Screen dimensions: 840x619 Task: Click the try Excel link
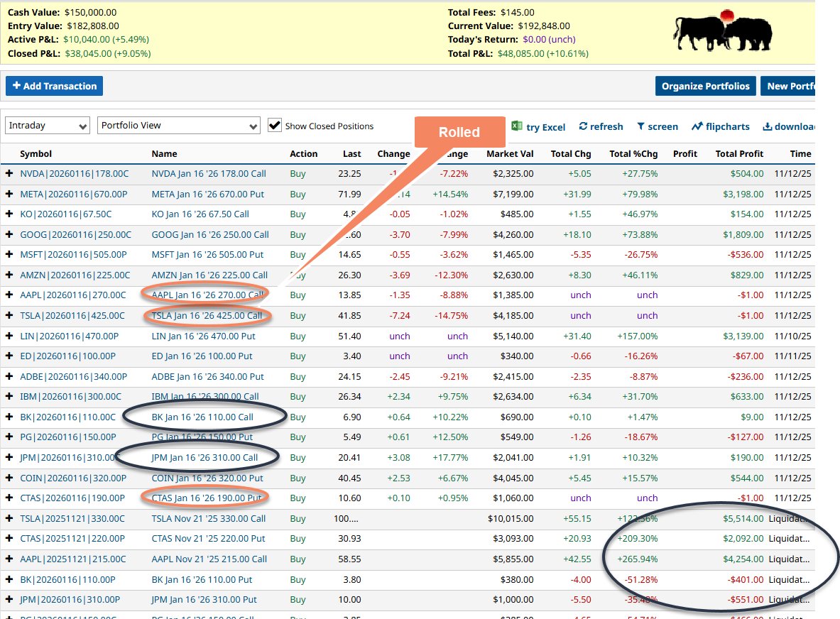[545, 127]
